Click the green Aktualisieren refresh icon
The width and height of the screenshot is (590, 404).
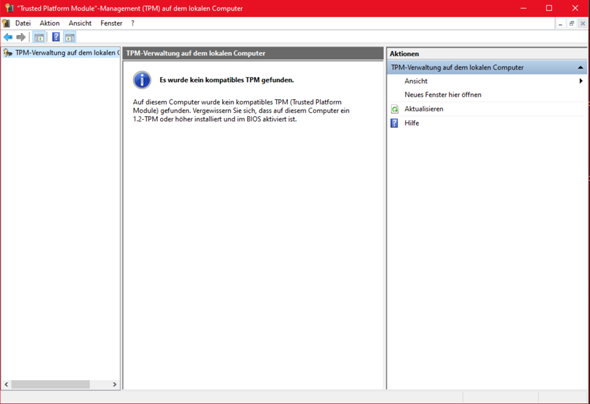pos(394,109)
